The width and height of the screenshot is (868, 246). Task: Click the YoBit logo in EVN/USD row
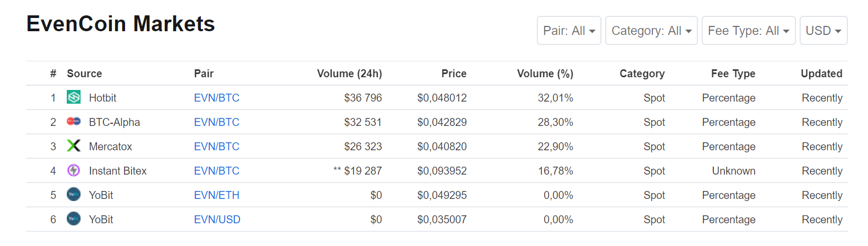[x=74, y=219]
